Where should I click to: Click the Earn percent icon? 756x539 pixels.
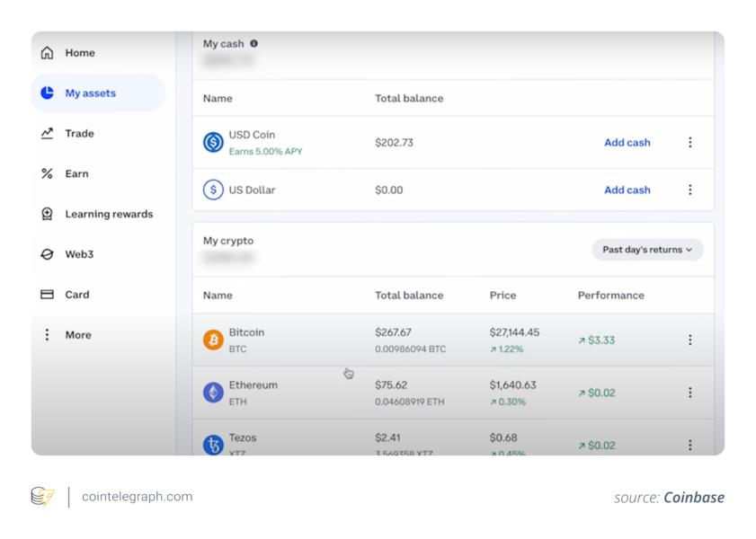[47, 173]
